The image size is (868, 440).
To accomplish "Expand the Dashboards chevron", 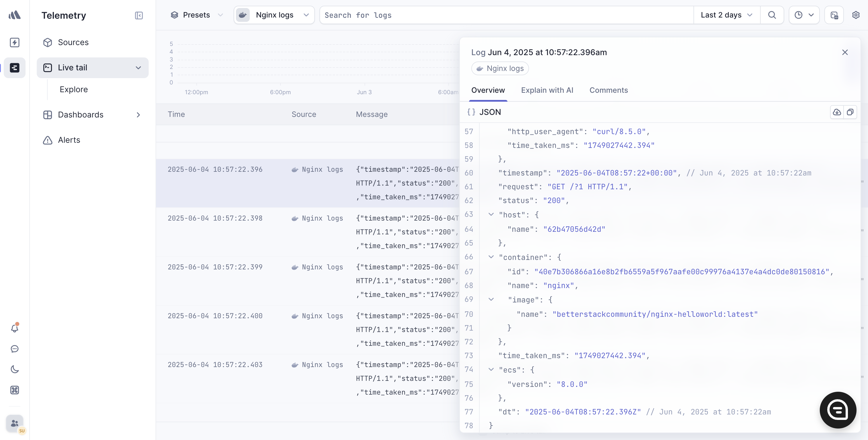I will click(x=138, y=115).
